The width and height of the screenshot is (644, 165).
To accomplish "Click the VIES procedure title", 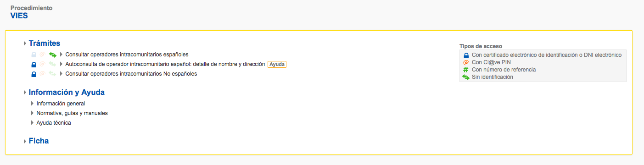I will point(19,16).
